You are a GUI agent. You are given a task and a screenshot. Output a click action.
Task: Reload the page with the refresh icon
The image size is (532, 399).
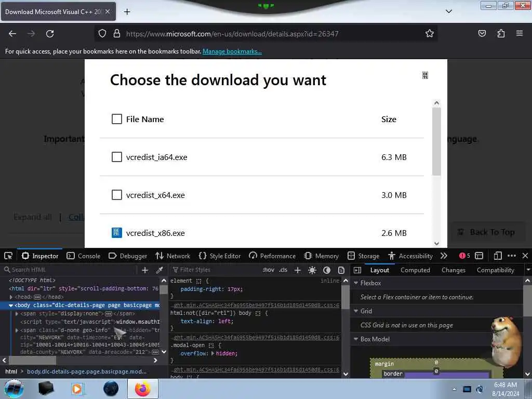coord(50,34)
